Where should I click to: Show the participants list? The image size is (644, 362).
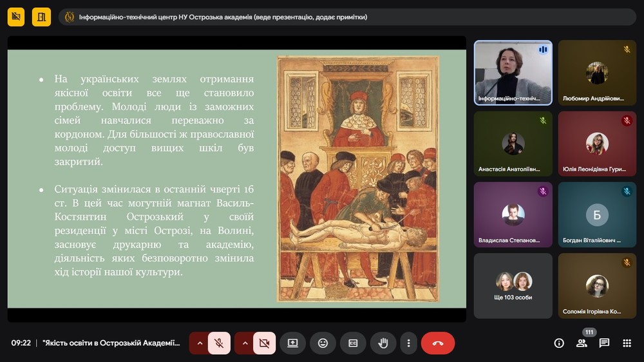click(x=582, y=343)
